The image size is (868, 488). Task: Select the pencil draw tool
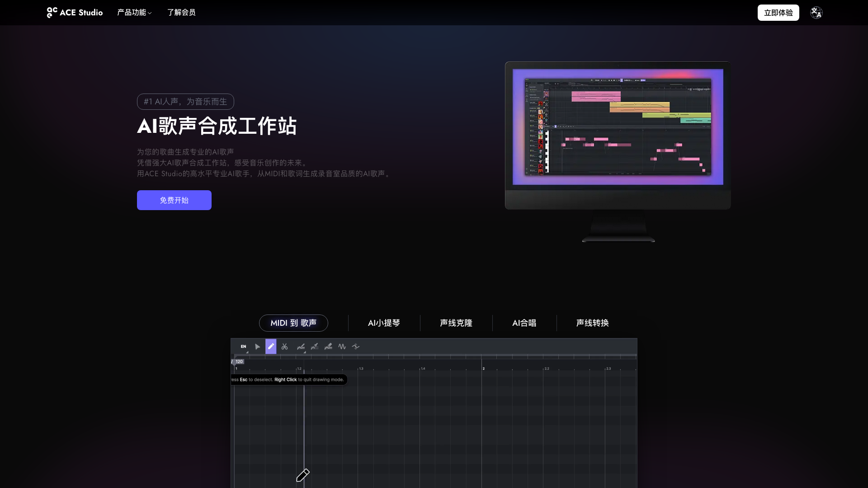pyautogui.click(x=271, y=347)
